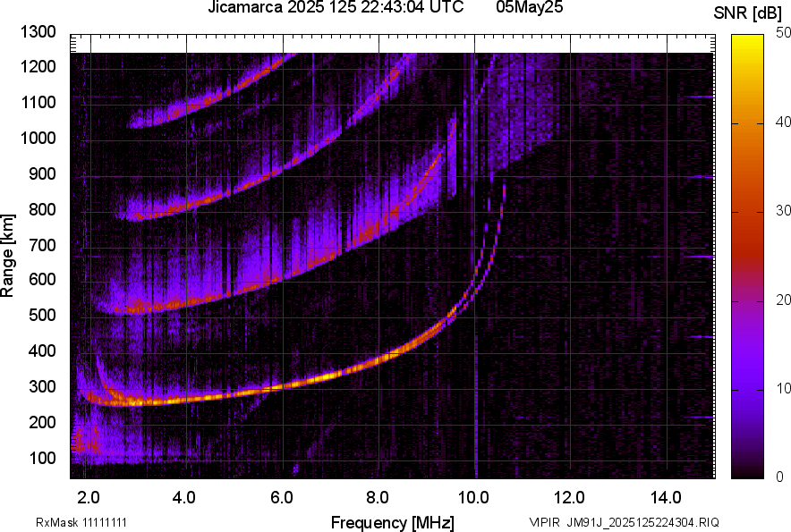
Task: Click the 100 range tick label
Action: 42,458
